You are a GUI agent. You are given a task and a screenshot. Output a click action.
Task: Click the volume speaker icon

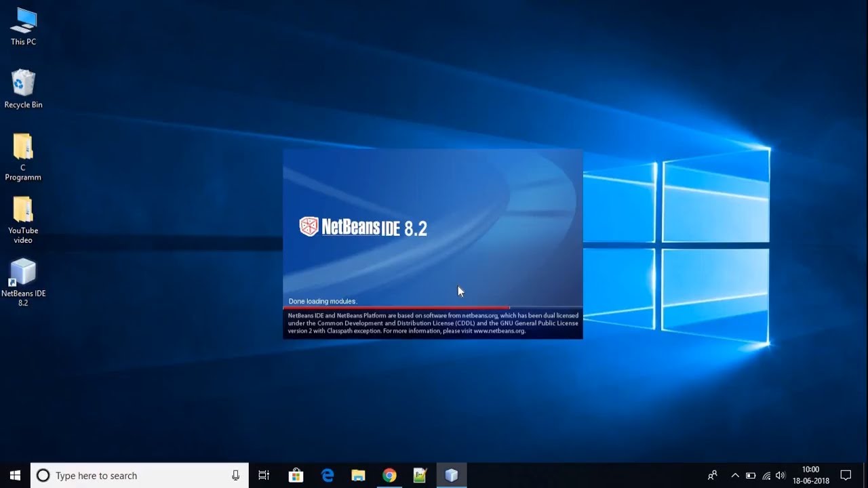pyautogui.click(x=781, y=476)
